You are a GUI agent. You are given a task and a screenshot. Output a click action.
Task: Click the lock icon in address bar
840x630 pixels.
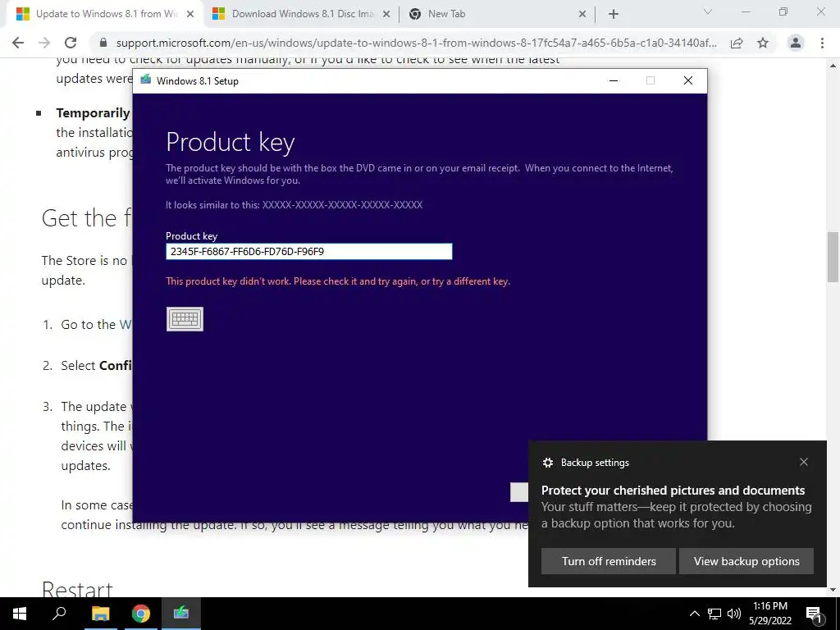pos(104,43)
